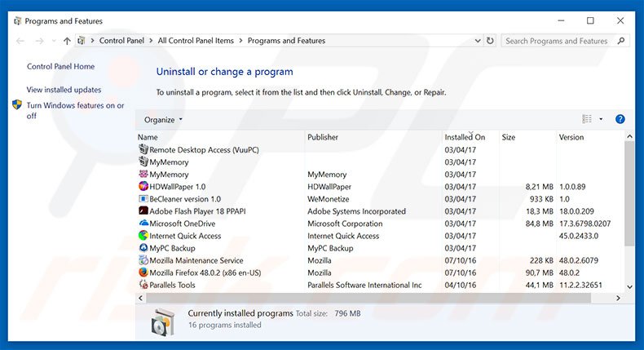Image resolution: width=644 pixels, height=350 pixels.
Task: Click the Programs and Features title bar icon
Action: (17, 21)
